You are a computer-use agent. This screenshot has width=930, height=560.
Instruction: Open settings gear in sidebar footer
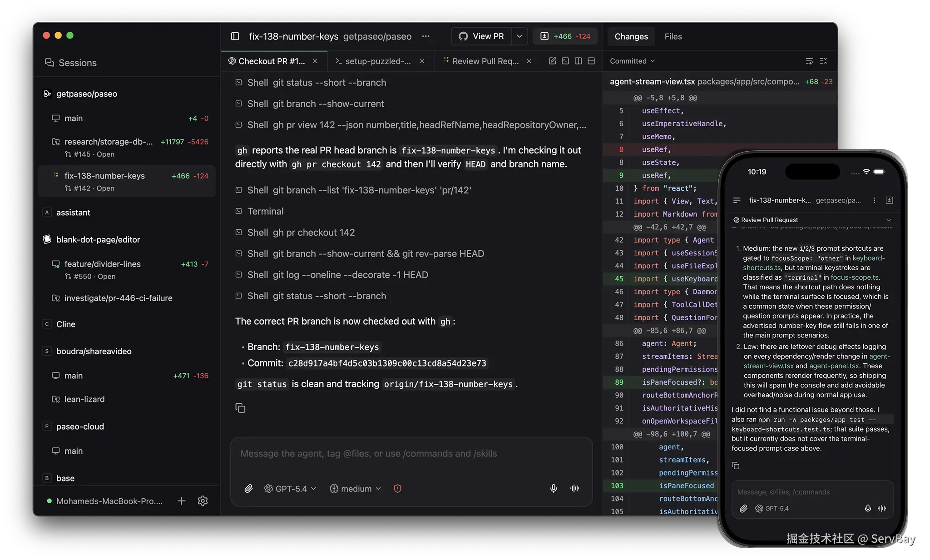click(203, 501)
